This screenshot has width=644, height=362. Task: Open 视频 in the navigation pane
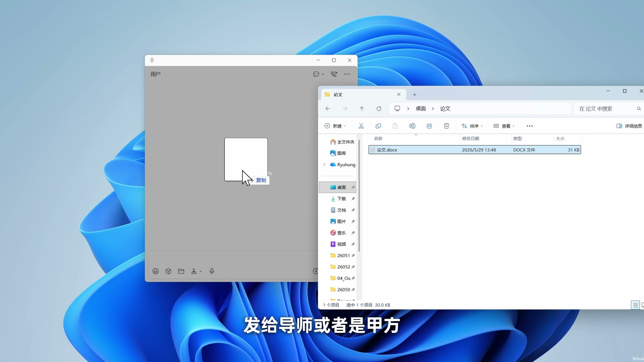338,244
